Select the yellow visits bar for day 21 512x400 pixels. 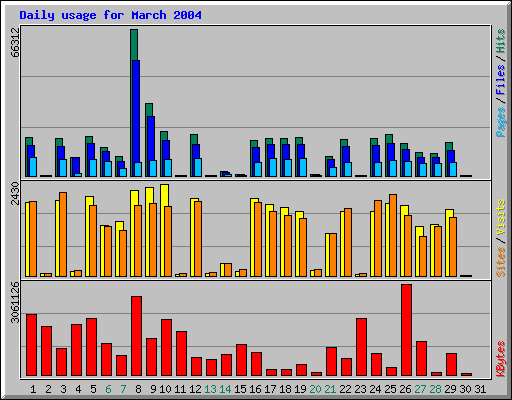pos(327,255)
